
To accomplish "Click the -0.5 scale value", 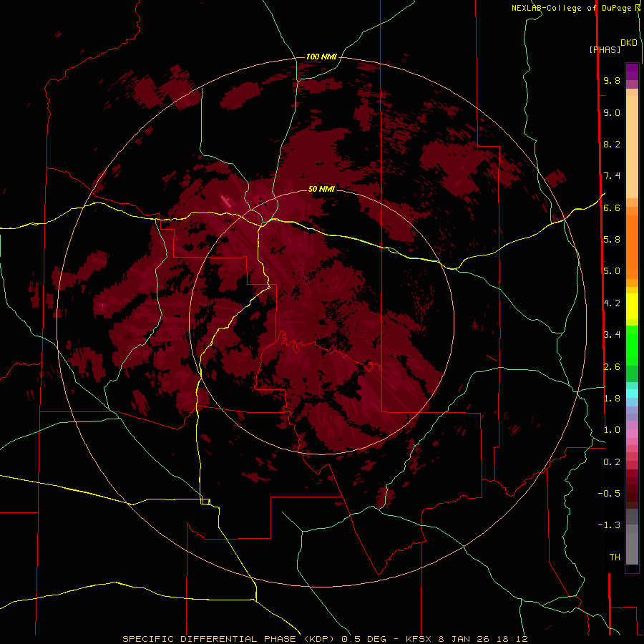I will (x=609, y=494).
